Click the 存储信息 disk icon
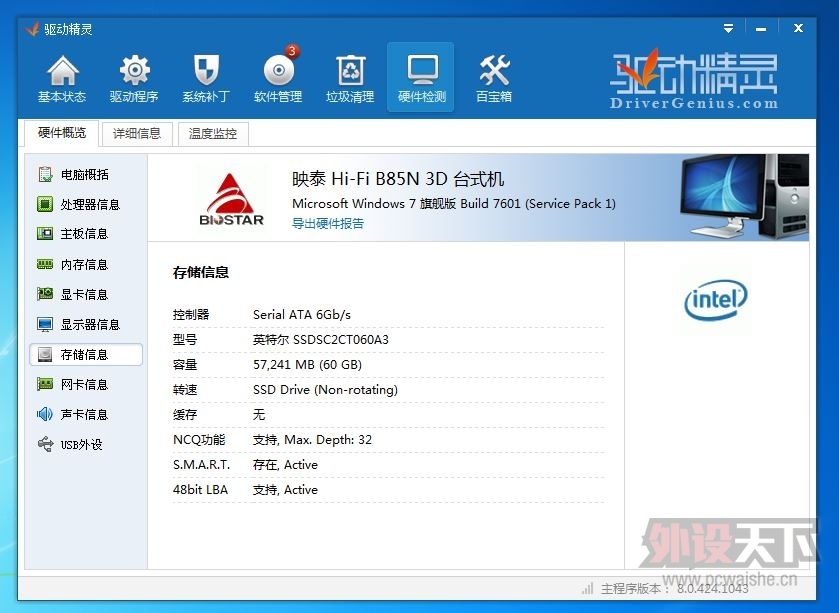The image size is (839, 613). click(45, 354)
